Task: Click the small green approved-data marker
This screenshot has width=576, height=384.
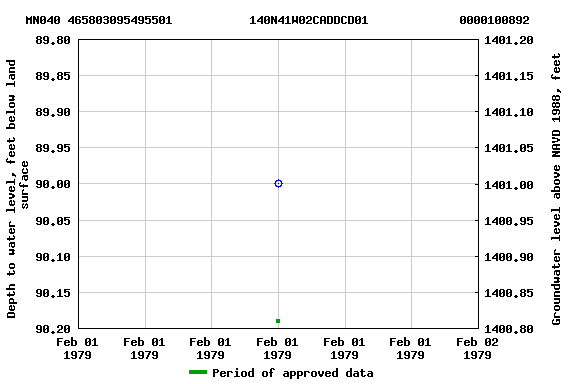Action: pos(278,321)
